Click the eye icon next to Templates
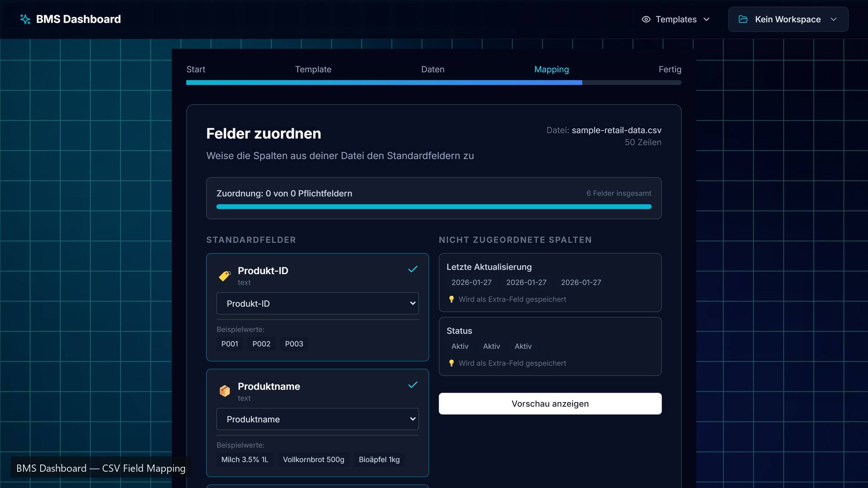 [646, 19]
